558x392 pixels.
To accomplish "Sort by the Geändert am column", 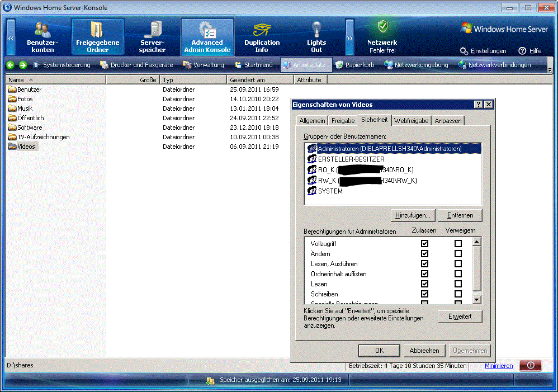I will pyautogui.click(x=260, y=80).
